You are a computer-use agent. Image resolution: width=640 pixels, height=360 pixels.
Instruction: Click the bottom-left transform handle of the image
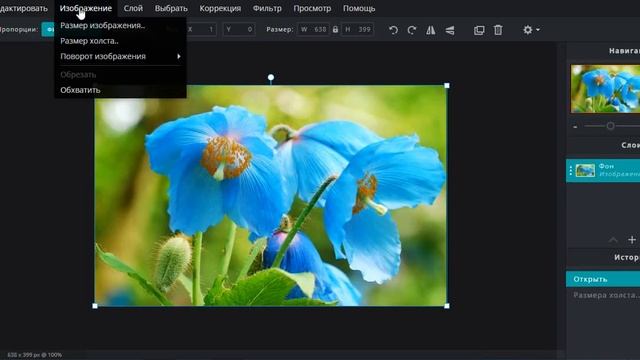click(95, 306)
